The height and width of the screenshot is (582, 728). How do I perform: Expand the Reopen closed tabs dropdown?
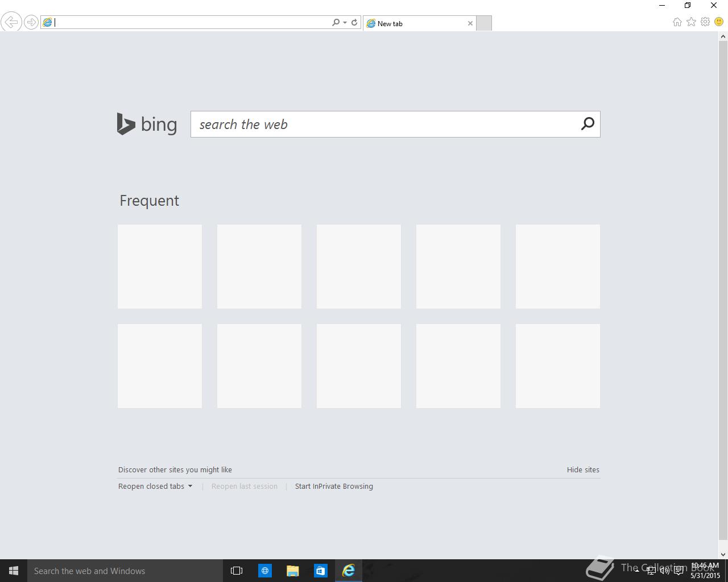click(155, 486)
